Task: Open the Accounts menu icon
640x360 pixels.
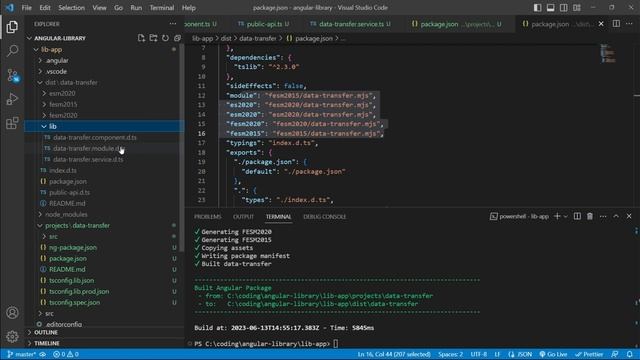Action: tap(12, 313)
